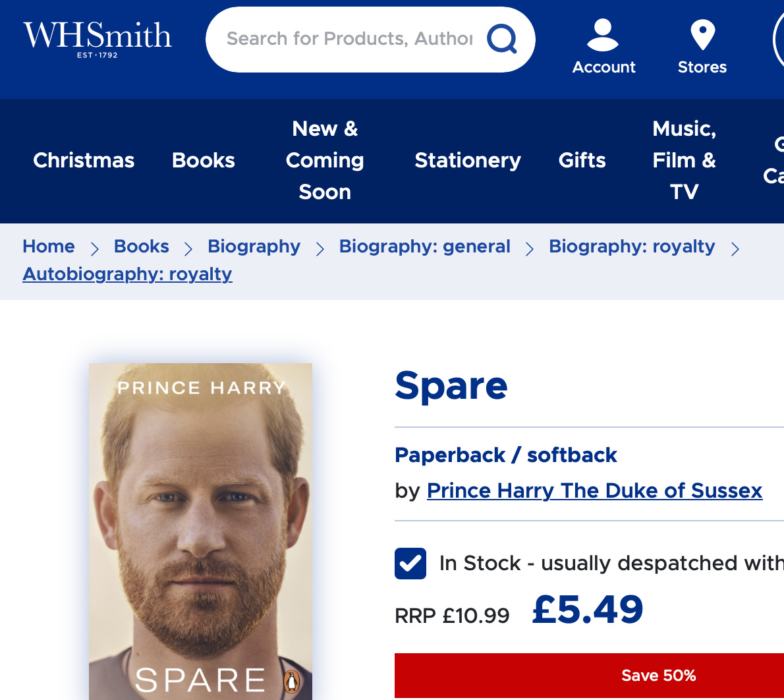Click chevron after Biography: general breadcrumb
Viewport: 784px width, 700px height.
point(530,248)
